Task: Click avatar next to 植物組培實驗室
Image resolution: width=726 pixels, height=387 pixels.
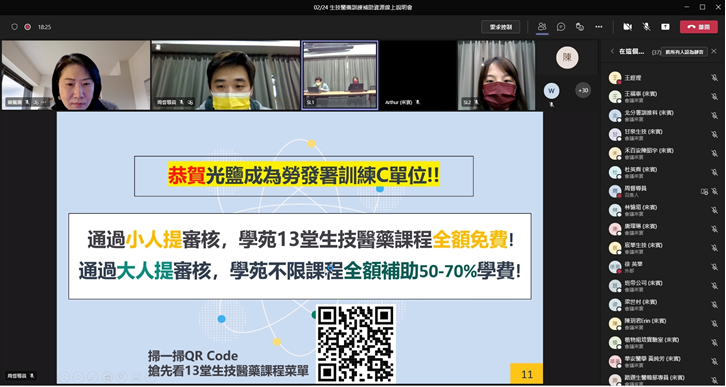Action: coord(614,342)
